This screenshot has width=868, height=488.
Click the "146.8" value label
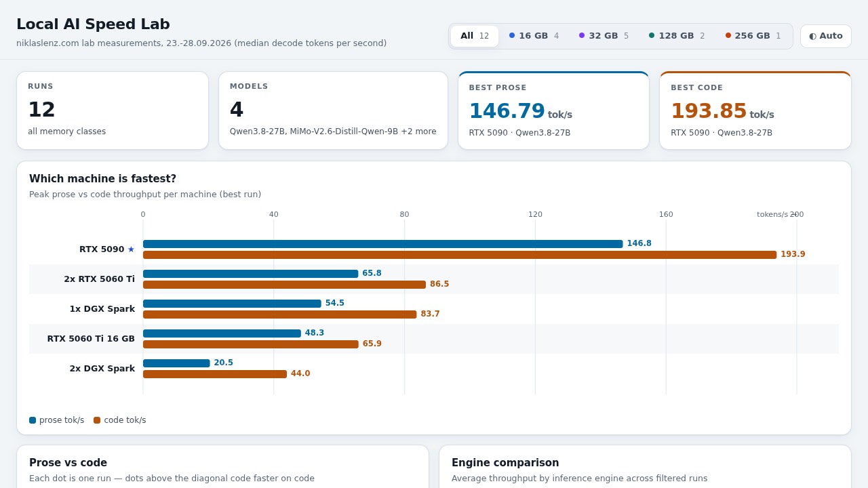pyautogui.click(x=639, y=244)
